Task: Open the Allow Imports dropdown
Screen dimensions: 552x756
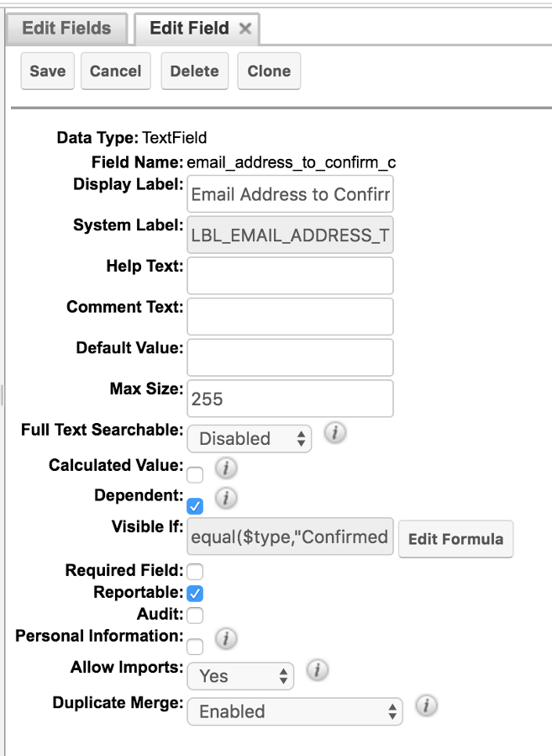Action: tap(240, 675)
